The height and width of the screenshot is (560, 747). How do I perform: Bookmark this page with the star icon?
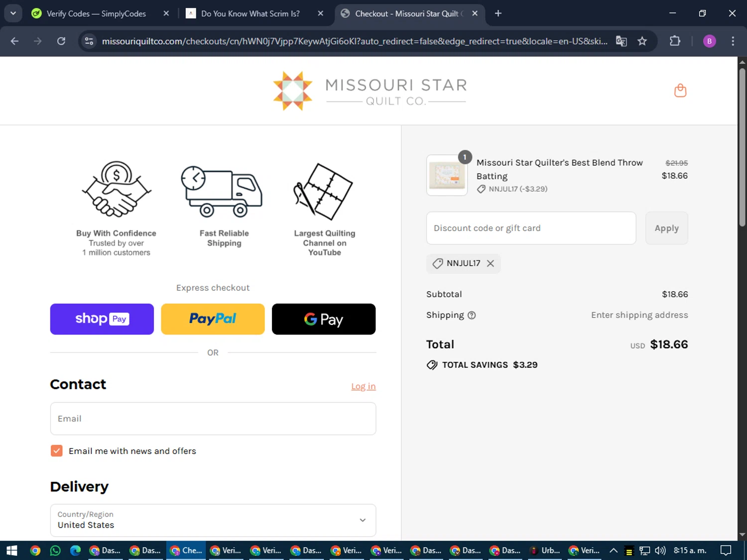point(642,41)
